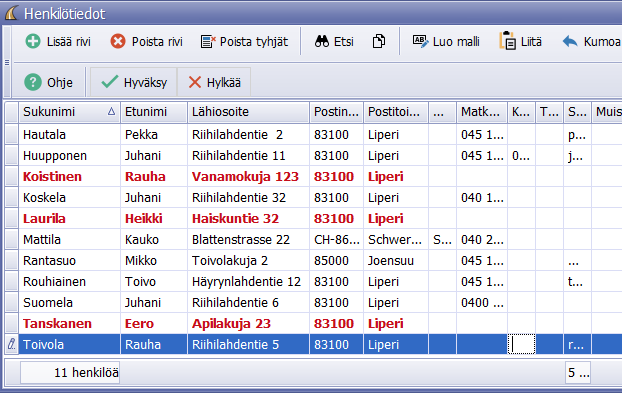The width and height of the screenshot is (622, 393).
Task: Click city cell 'Schwer...'
Action: click(x=396, y=240)
